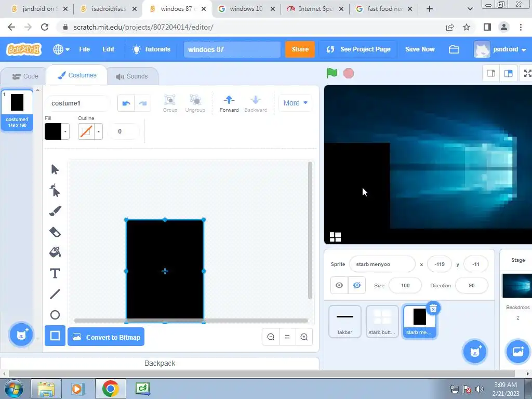Open Choose a Backdrop button
Image resolution: width=532 pixels, height=399 pixels.
click(517, 352)
